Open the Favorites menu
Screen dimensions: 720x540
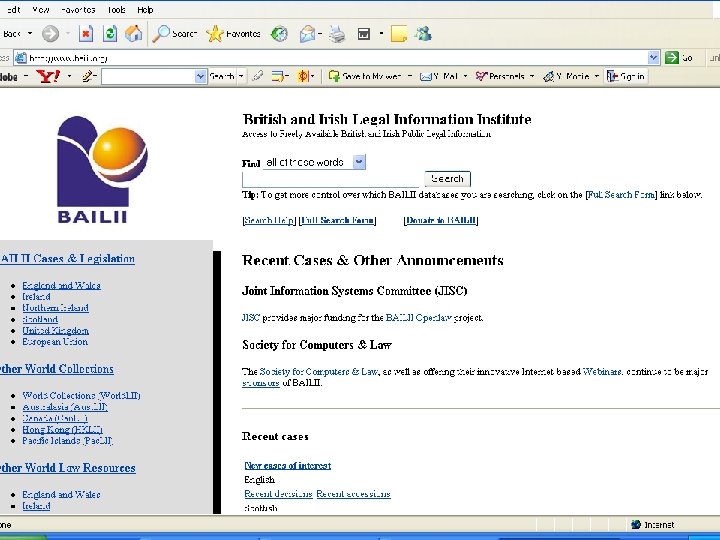click(78, 10)
